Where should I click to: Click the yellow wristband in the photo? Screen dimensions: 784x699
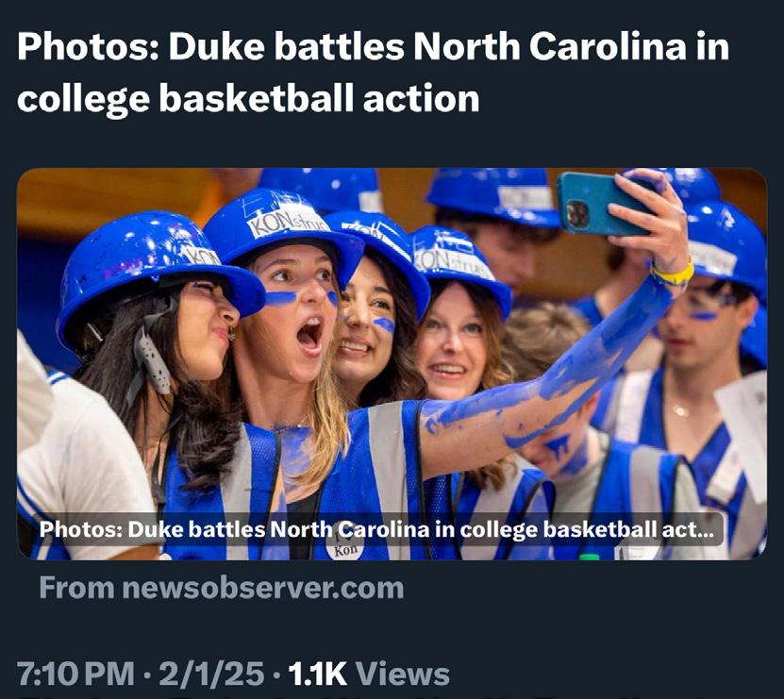(673, 275)
